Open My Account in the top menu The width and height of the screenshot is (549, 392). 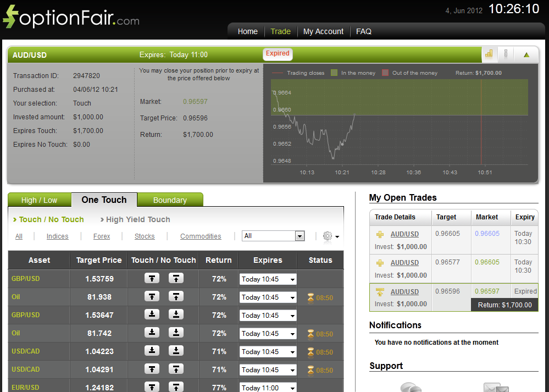tap(323, 31)
